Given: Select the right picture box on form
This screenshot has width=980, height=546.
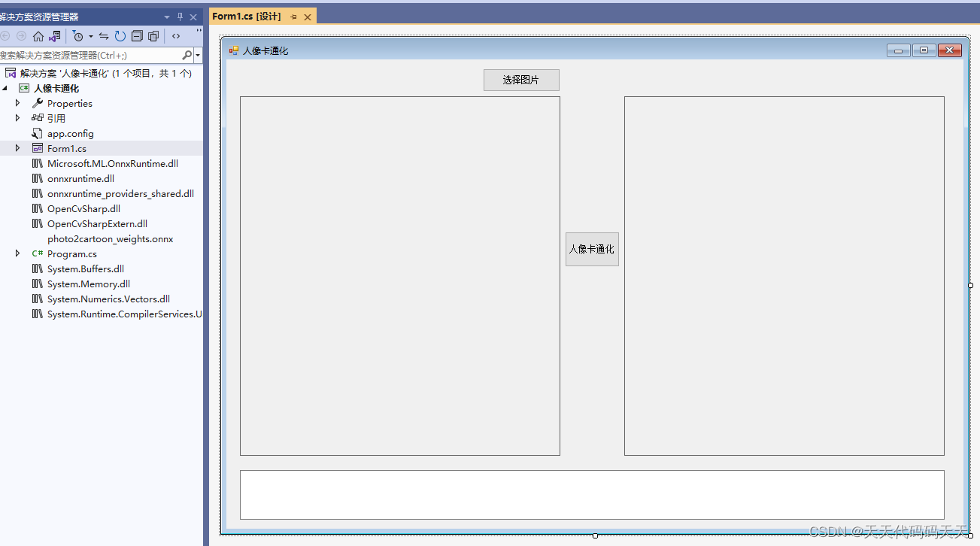Looking at the screenshot, I should tap(784, 276).
